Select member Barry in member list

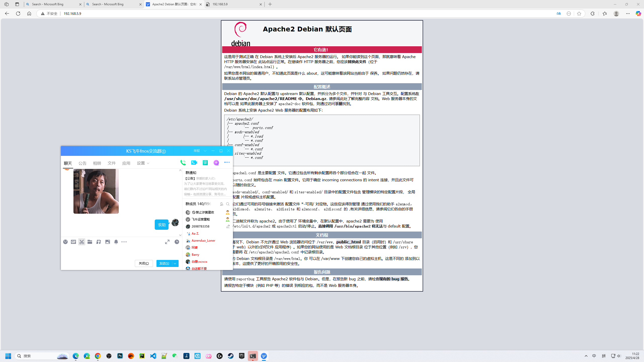coord(207,255)
